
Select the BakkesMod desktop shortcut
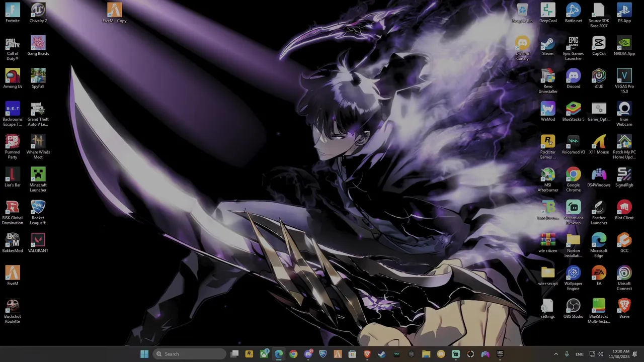pyautogui.click(x=13, y=243)
